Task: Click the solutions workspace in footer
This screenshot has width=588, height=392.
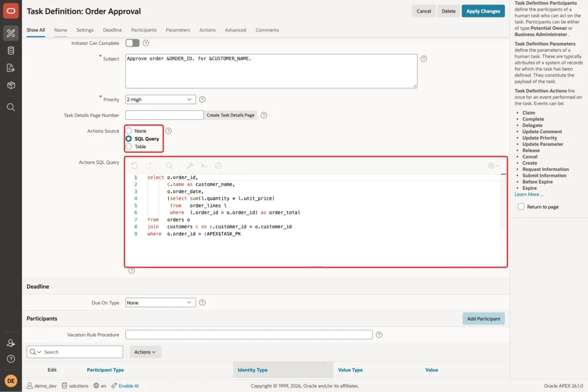Action: point(75,386)
